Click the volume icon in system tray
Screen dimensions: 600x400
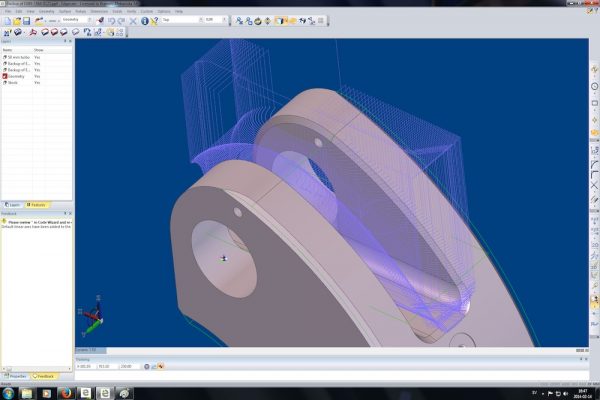point(566,393)
